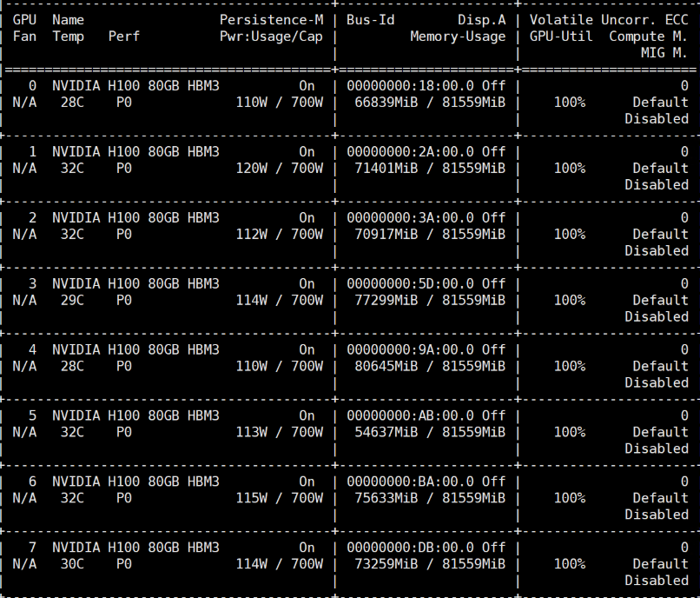The image size is (700, 598).
Task: Select memory value 75633MiB
Action: [x=386, y=498]
